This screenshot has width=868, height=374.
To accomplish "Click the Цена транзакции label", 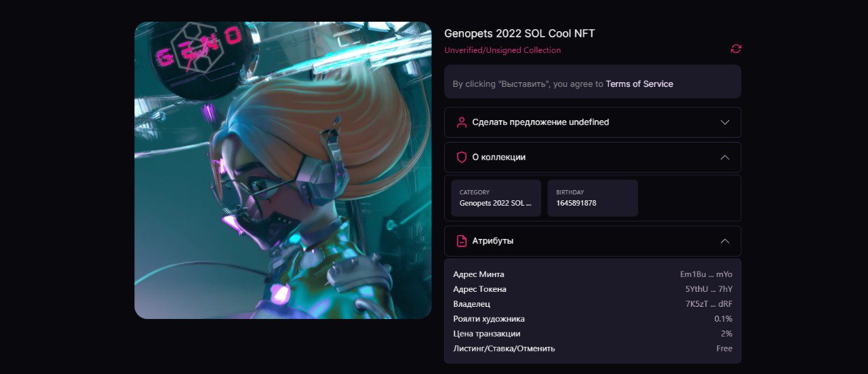I will [x=487, y=334].
